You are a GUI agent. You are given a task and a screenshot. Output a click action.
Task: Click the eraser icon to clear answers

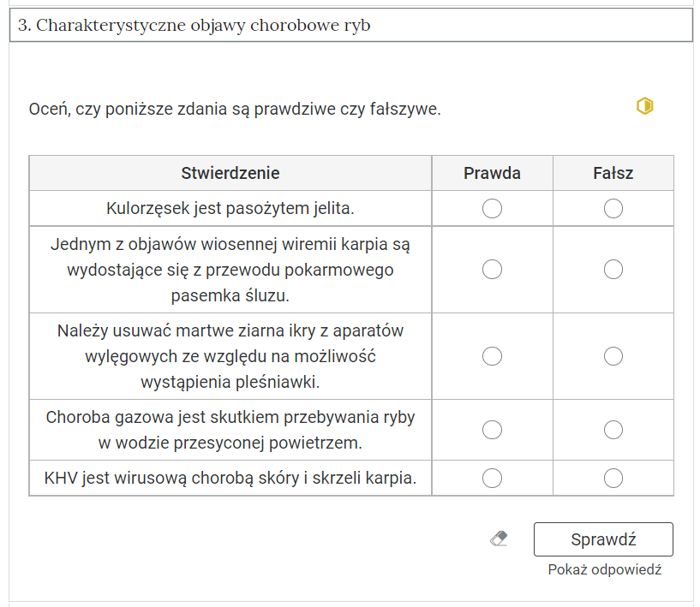500,539
